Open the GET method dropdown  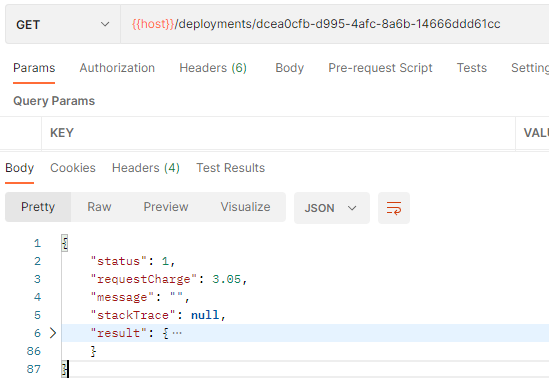tap(63, 24)
